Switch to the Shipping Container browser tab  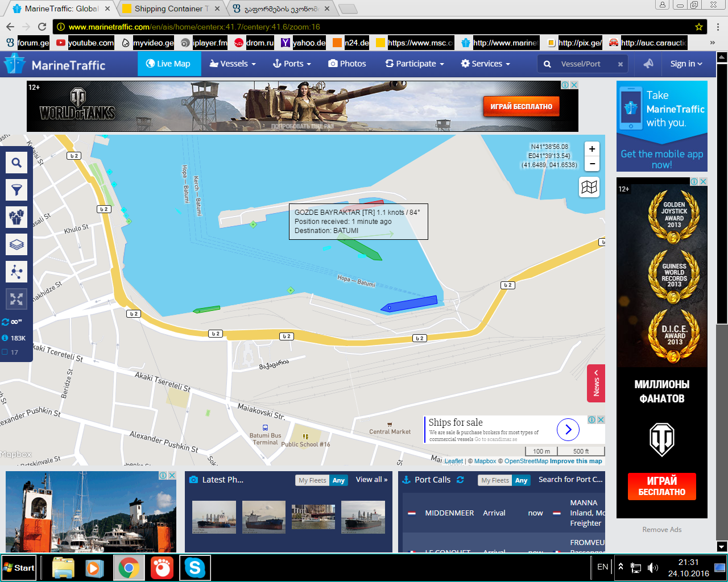[172, 9]
